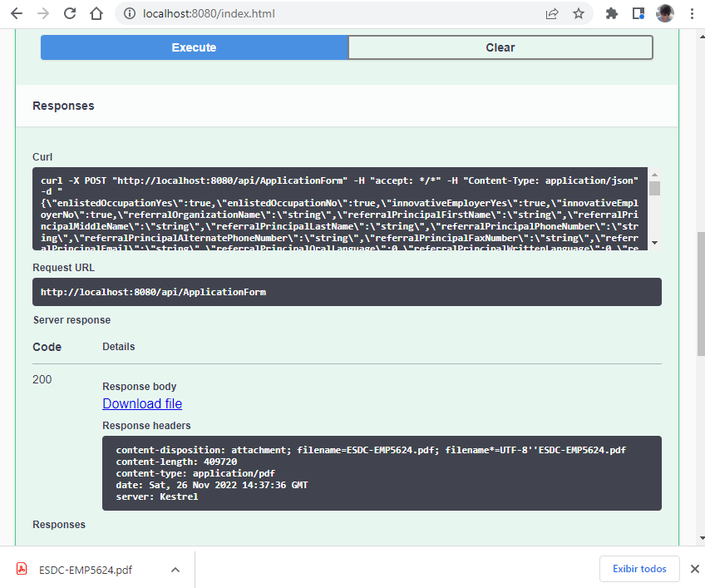
Task: Go back to the previous page
Action: tap(17, 13)
